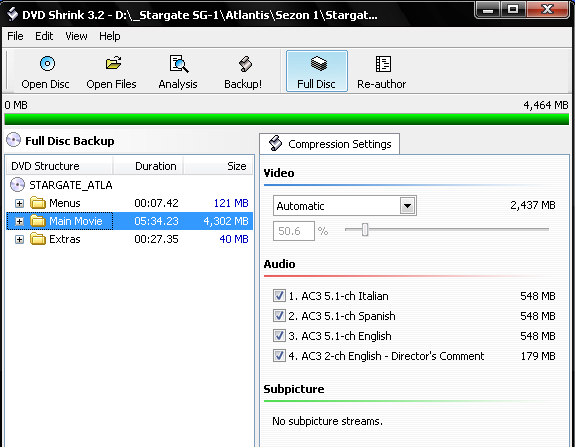Select the Compression Settings tab
This screenshot has width=575, height=447.
pos(330,144)
